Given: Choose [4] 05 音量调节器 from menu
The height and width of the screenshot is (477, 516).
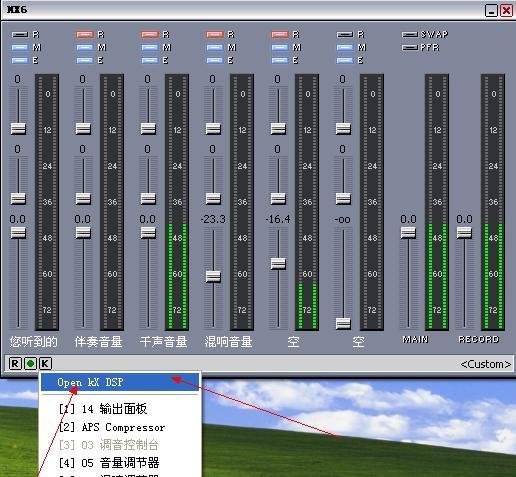Looking at the screenshot, I should pos(120,463).
